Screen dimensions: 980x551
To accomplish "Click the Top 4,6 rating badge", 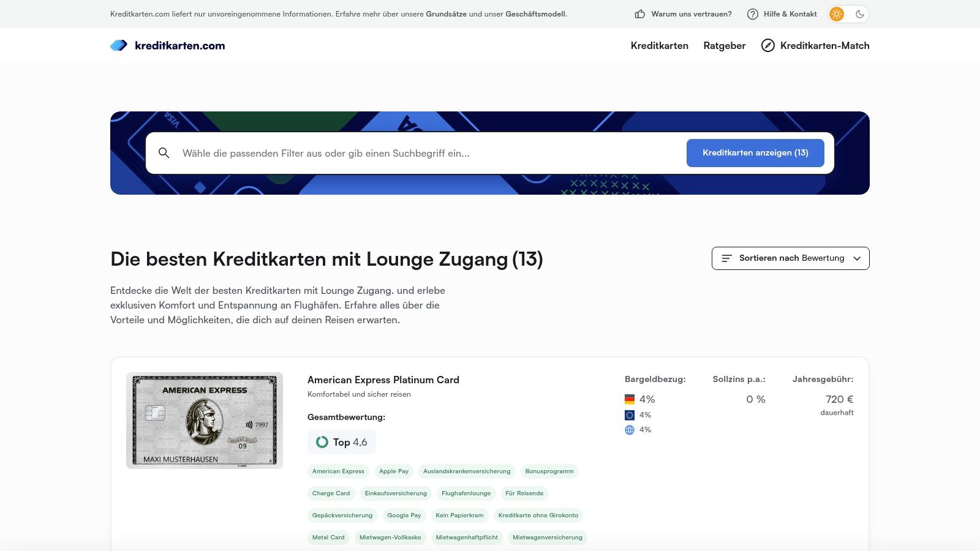I will click(x=342, y=442).
